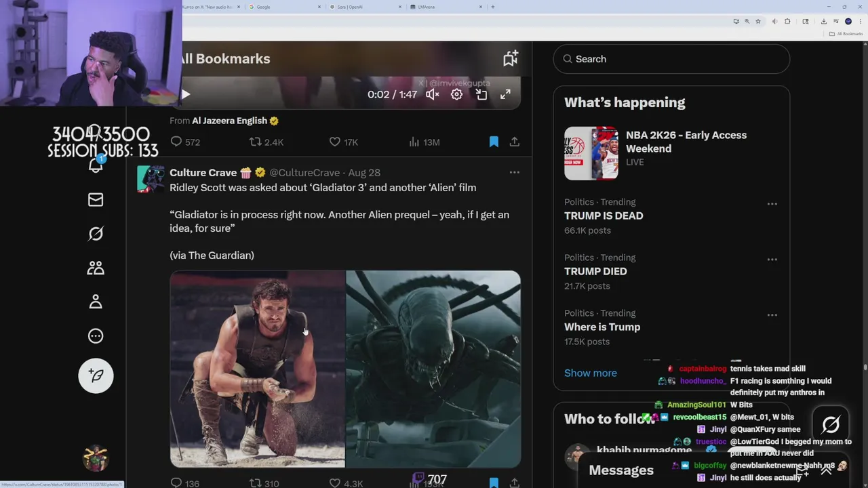Remove bookmark from Al Jazeera post
Screen dimensions: 868x488
pos(494,142)
